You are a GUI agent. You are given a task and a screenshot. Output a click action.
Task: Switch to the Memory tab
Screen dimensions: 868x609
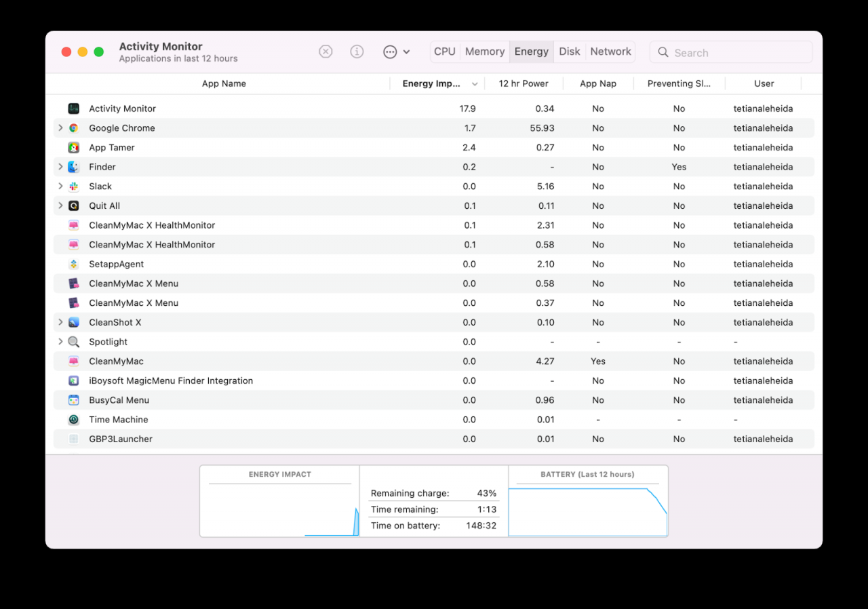click(x=485, y=52)
